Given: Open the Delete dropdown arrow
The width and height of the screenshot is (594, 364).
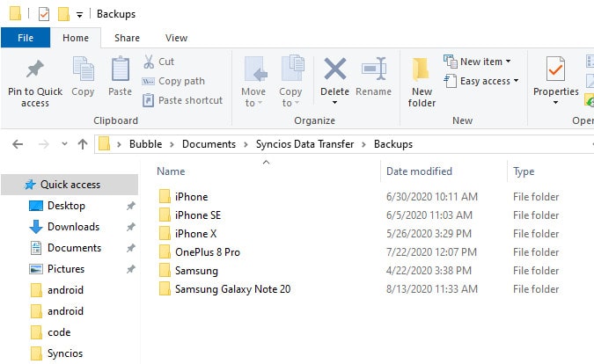Looking at the screenshot, I should tap(335, 103).
